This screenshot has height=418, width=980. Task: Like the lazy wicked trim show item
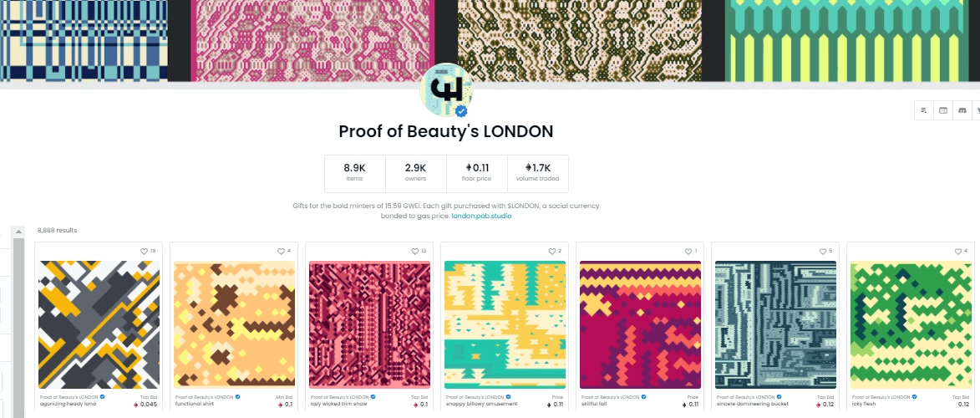click(x=415, y=252)
